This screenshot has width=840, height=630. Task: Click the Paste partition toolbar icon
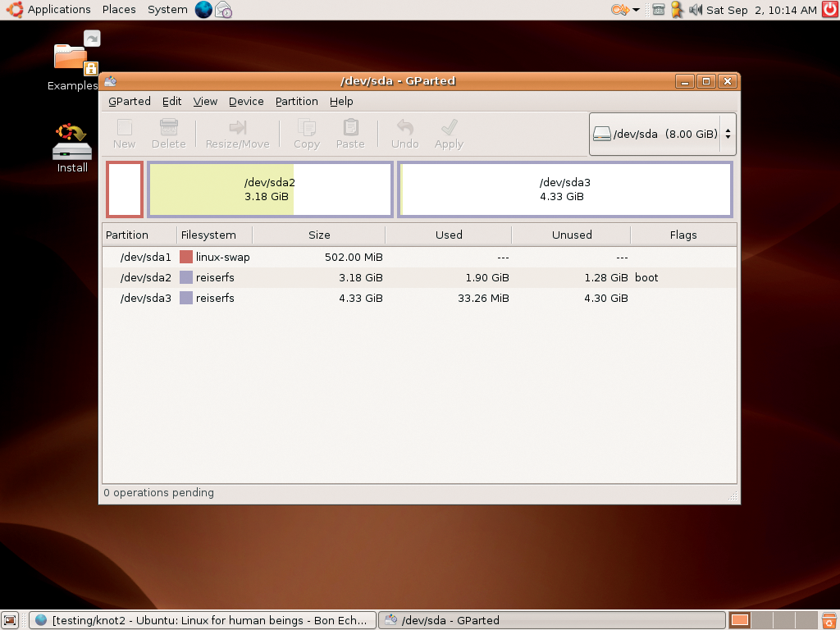pyautogui.click(x=350, y=134)
